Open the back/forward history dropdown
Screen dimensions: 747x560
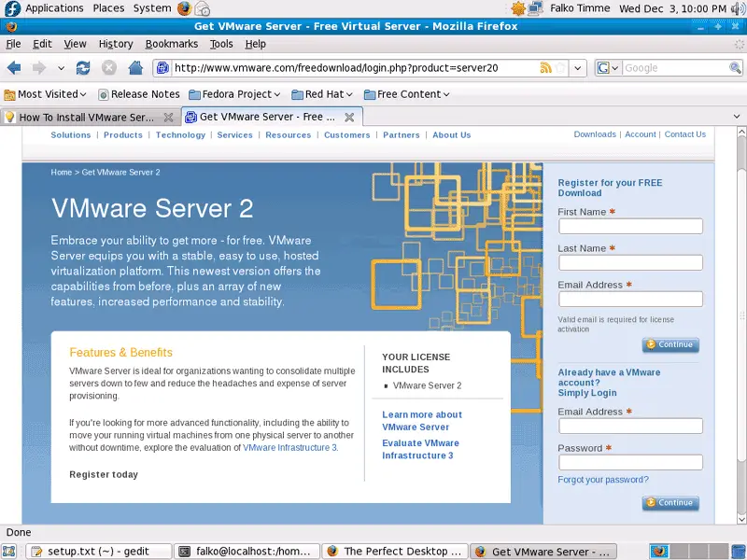tap(61, 68)
